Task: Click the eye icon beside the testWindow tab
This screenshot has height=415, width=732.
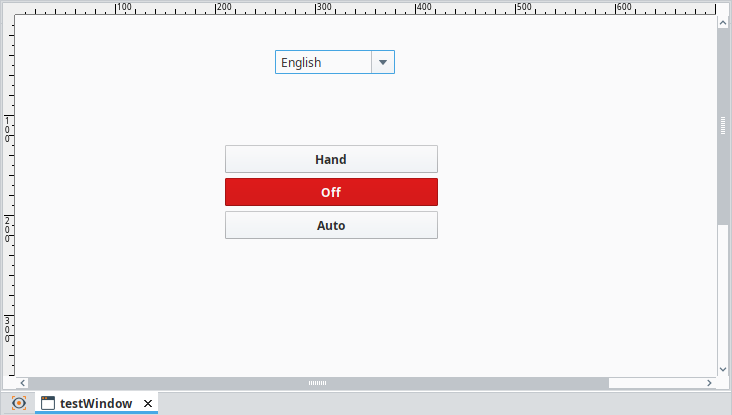Action: click(18, 403)
